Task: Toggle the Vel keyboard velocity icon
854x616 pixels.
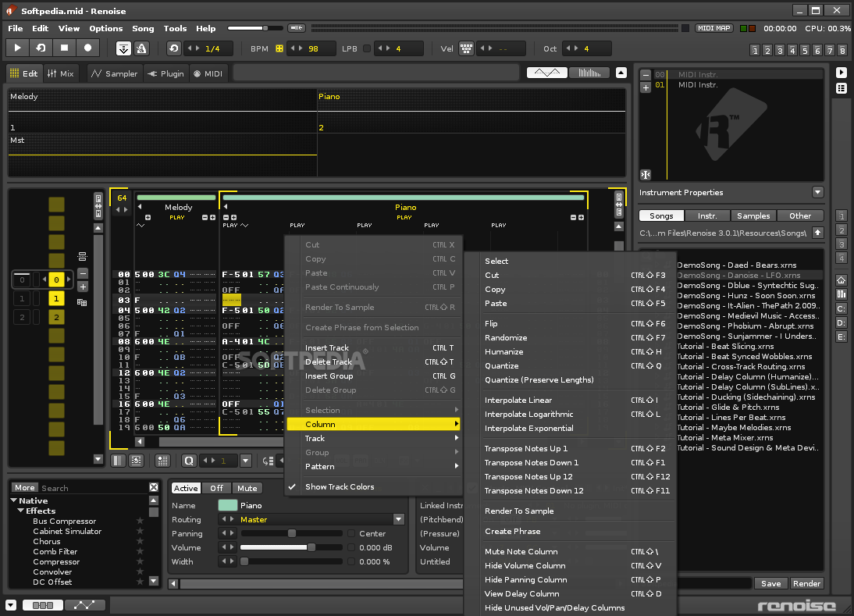Action: [x=466, y=48]
